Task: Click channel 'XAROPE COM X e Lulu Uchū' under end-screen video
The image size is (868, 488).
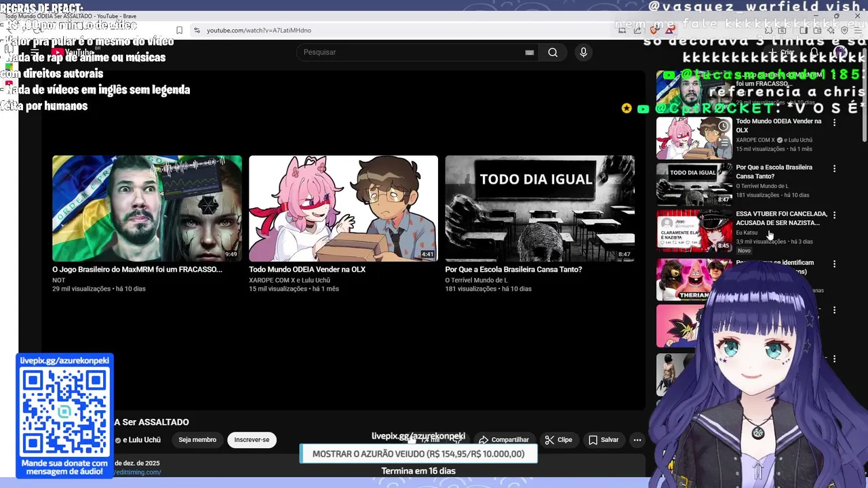Action: 290,280
